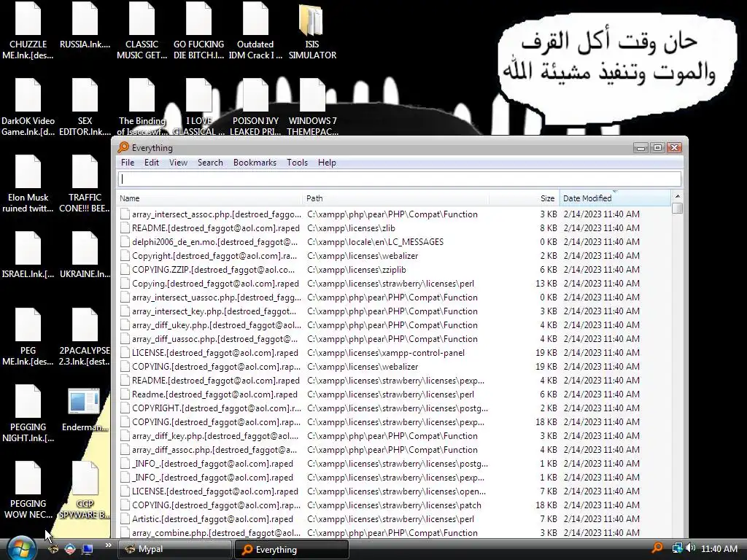Viewport: 747px width, 560px height.
Task: Select the README row in C:\xampp\licenses\zlib
Action: tap(393, 228)
